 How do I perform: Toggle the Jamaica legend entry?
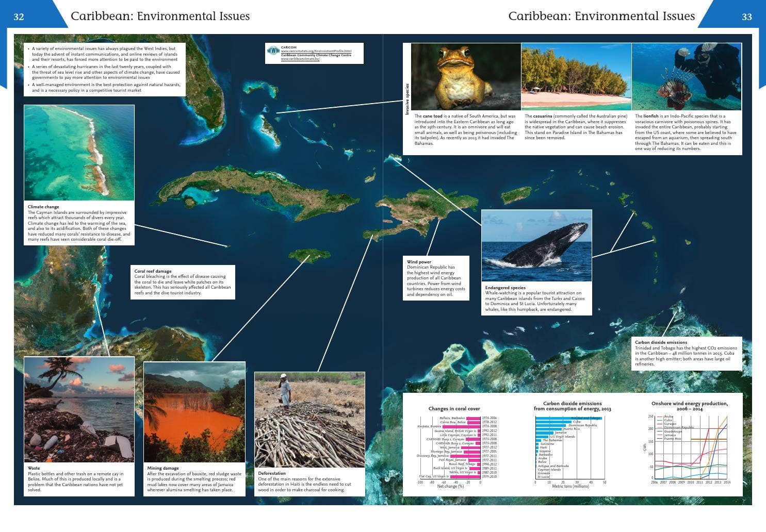pos(669,435)
